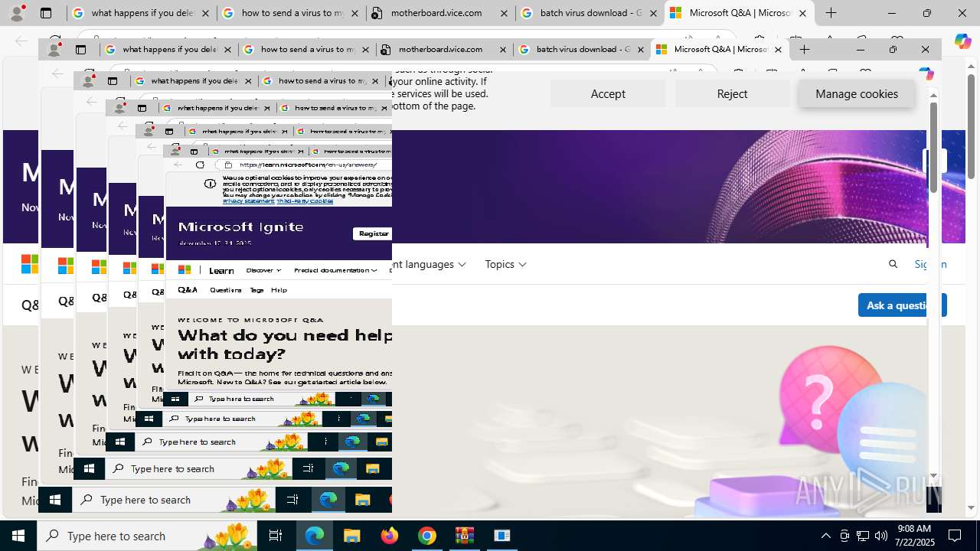Open Microsoft Edge on real taskbar
This screenshot has width=980, height=551.
315,536
